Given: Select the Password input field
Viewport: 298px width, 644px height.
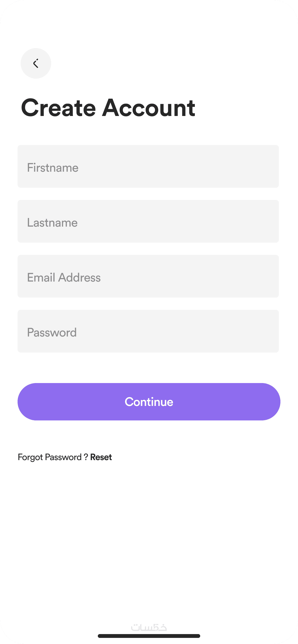Looking at the screenshot, I should 148,331.
